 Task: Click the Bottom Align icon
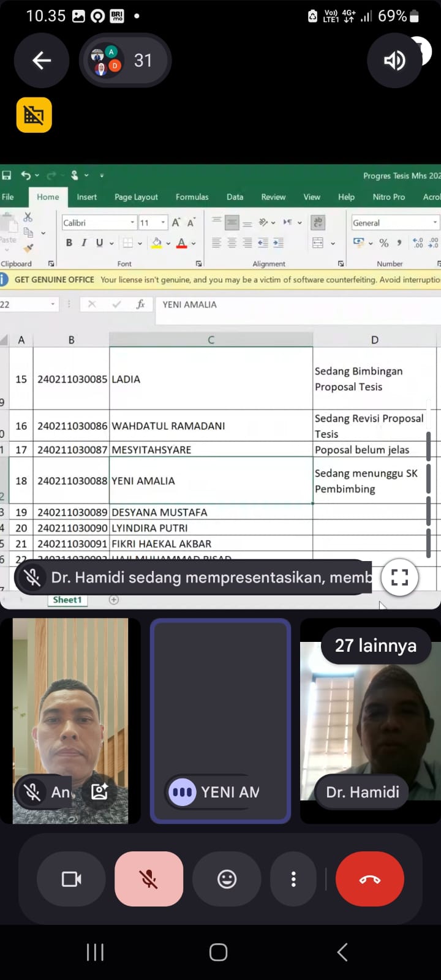247,223
